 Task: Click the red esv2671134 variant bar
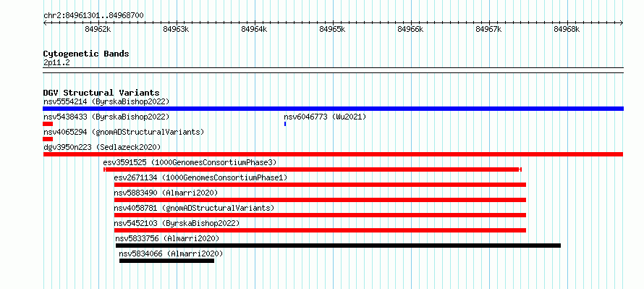point(320,185)
